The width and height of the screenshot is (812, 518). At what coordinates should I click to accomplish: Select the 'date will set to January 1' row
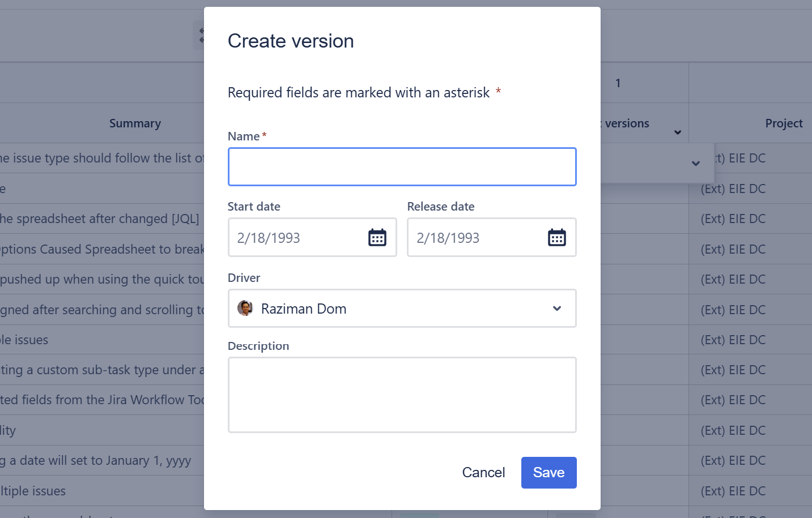click(96, 461)
